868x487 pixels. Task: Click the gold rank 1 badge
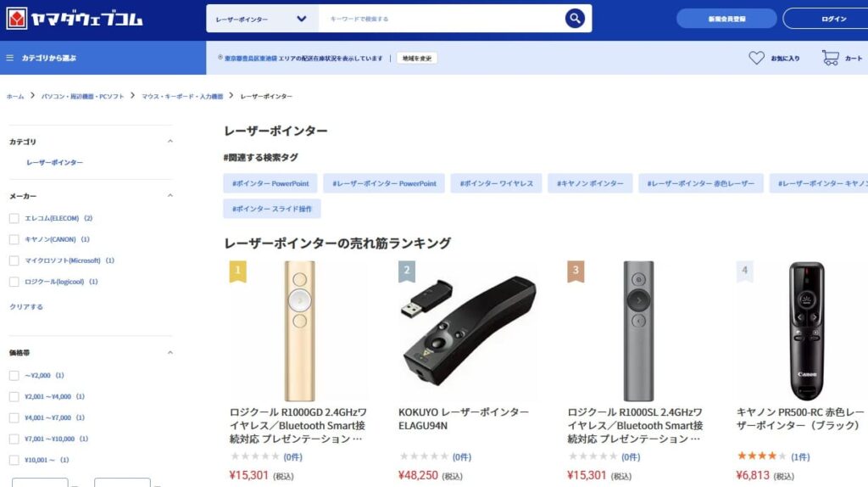tap(237, 271)
